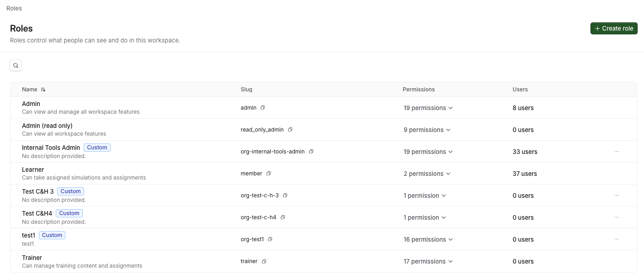Expand Test C&H4 permission dropdown

point(424,217)
